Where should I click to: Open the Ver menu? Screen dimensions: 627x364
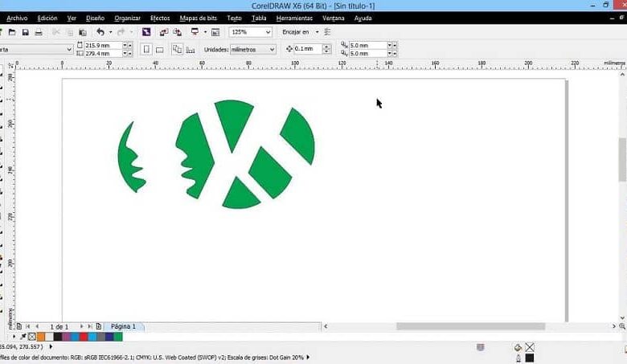(x=72, y=18)
